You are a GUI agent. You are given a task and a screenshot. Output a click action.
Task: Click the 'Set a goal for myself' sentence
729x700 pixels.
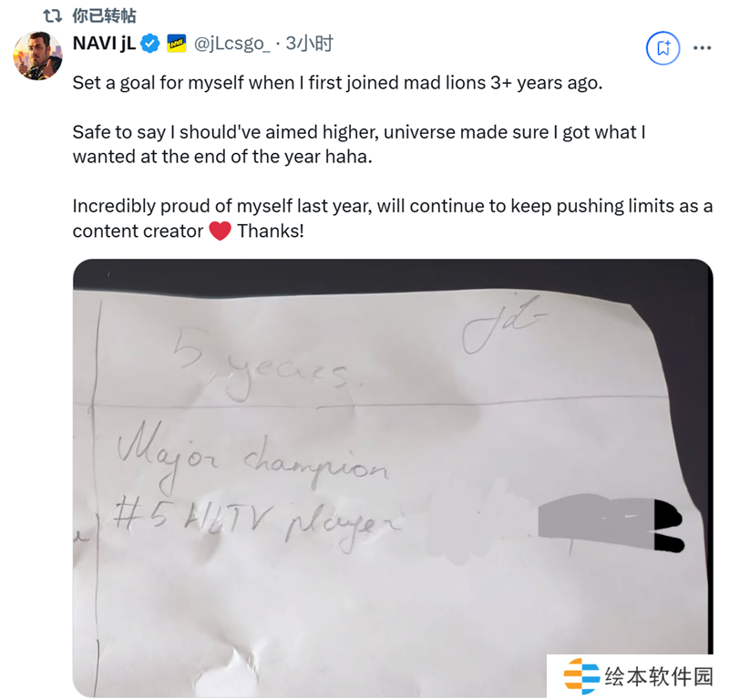pos(337,83)
